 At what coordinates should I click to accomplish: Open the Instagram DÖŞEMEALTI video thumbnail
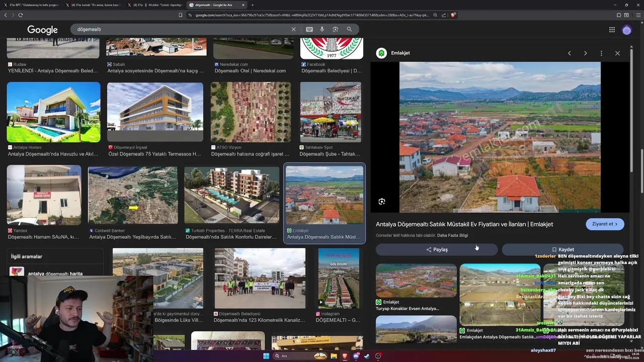tap(339, 278)
